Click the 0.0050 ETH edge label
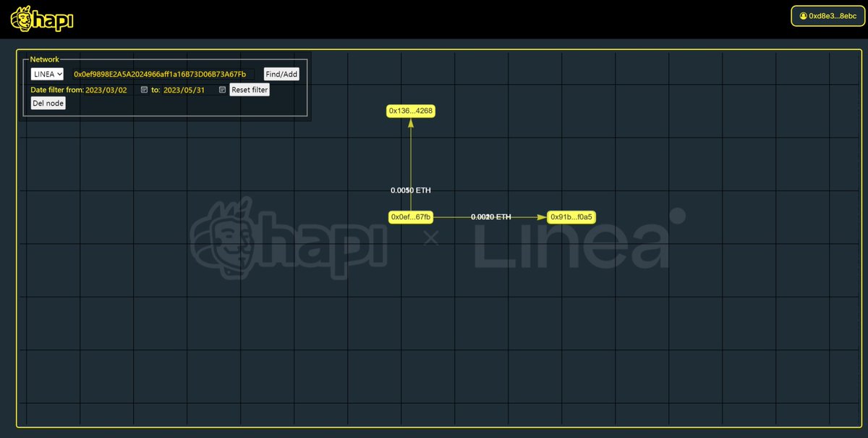The width and height of the screenshot is (868, 438). pos(411,190)
